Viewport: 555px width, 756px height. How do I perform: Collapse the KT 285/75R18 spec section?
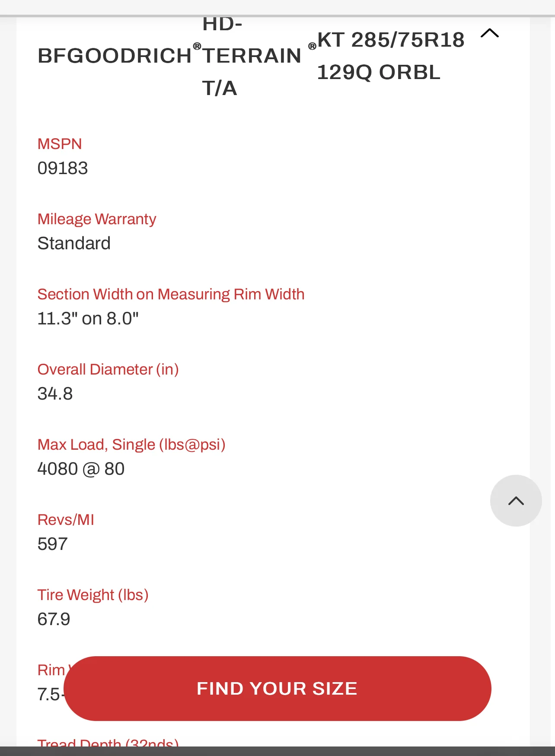coord(489,33)
